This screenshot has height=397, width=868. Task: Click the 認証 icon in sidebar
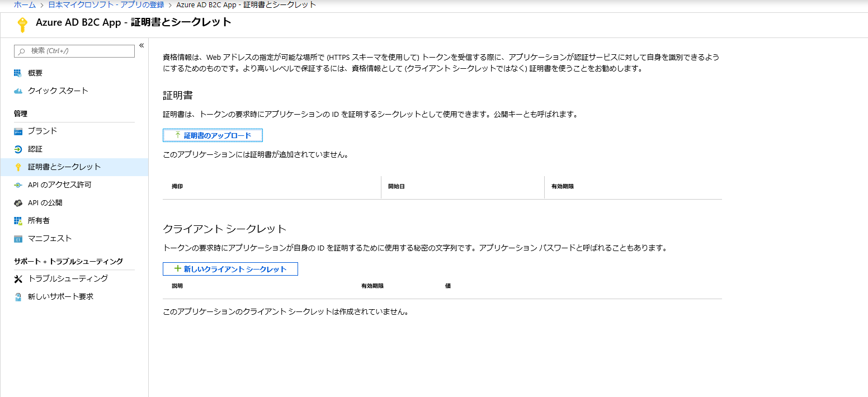click(18, 149)
